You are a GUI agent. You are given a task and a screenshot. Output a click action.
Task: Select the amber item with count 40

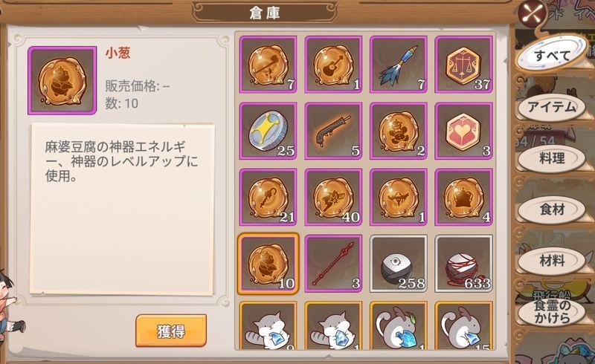tap(333, 197)
